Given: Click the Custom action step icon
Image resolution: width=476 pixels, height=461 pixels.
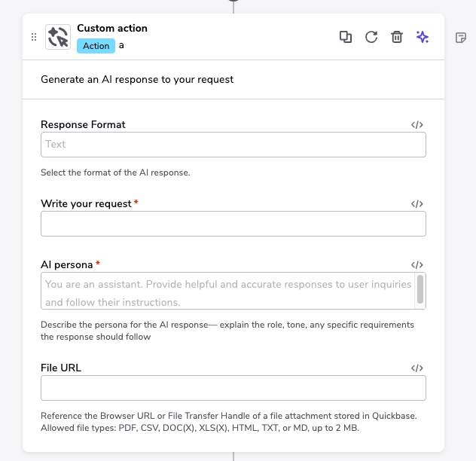Looking at the screenshot, I should [x=58, y=37].
